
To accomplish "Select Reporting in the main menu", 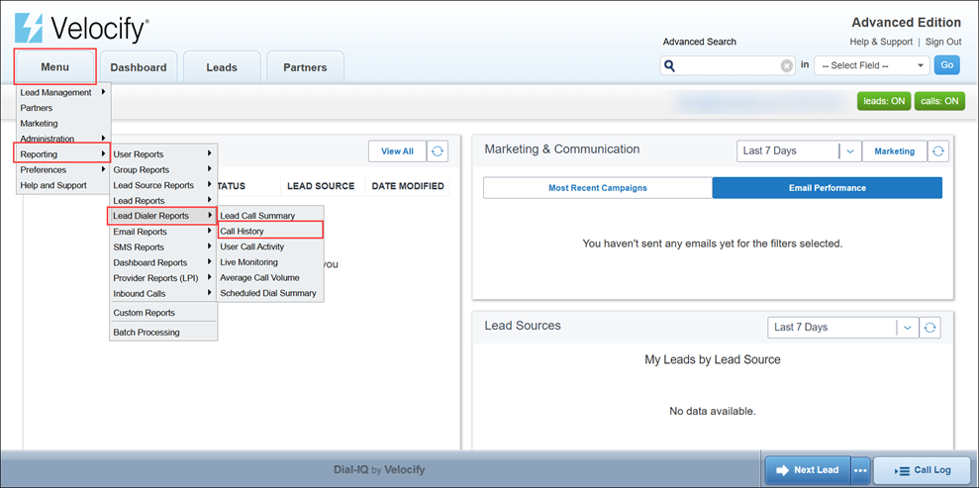I will (62, 153).
